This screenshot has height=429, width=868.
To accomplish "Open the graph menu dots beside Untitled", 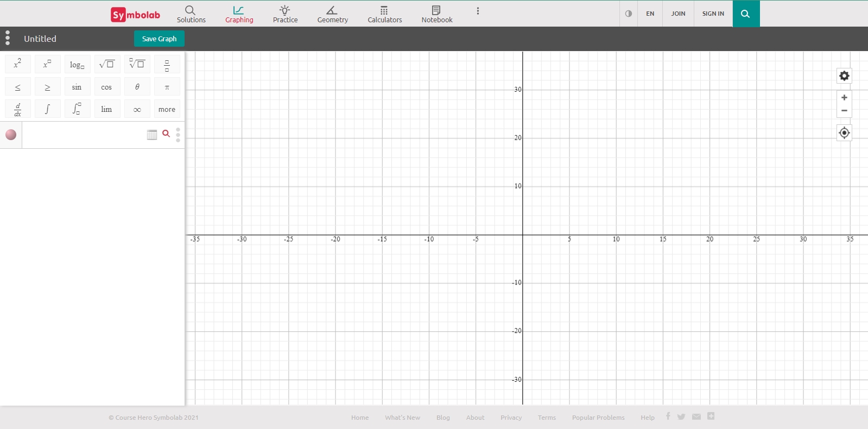I will pos(8,38).
